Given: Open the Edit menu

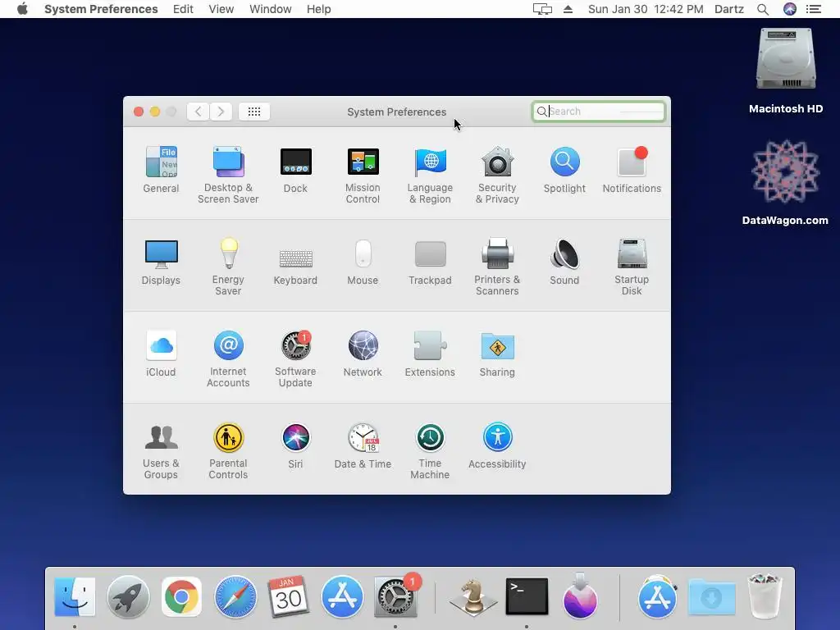Looking at the screenshot, I should pyautogui.click(x=183, y=9).
